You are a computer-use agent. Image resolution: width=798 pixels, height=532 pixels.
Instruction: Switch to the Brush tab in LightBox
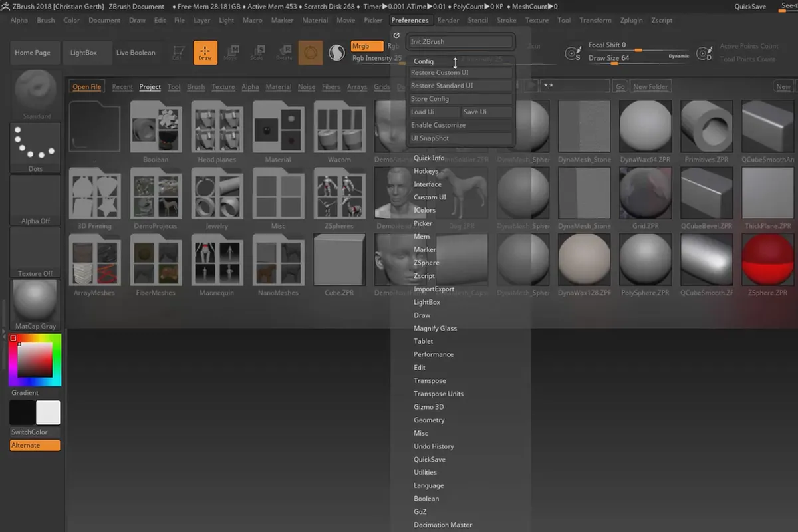point(196,87)
